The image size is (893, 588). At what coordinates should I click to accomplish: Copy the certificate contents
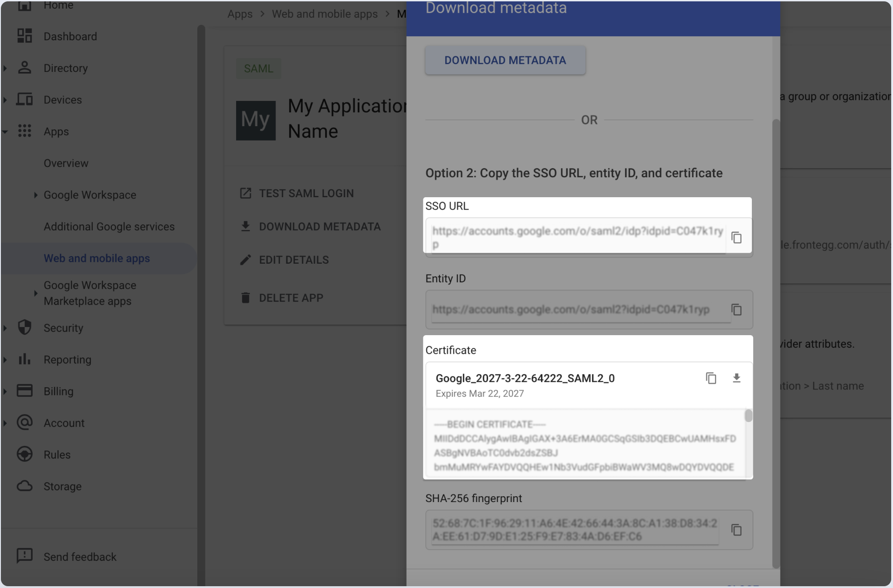(711, 378)
